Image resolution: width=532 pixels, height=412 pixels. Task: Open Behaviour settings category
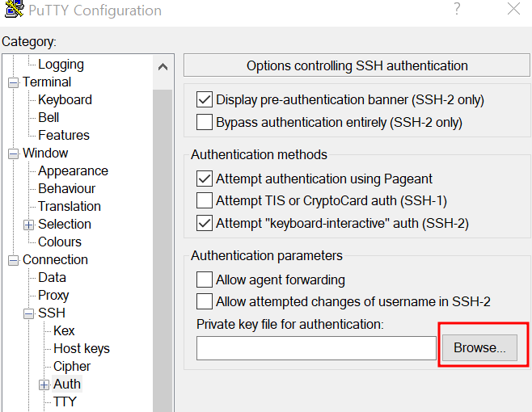coord(66,188)
